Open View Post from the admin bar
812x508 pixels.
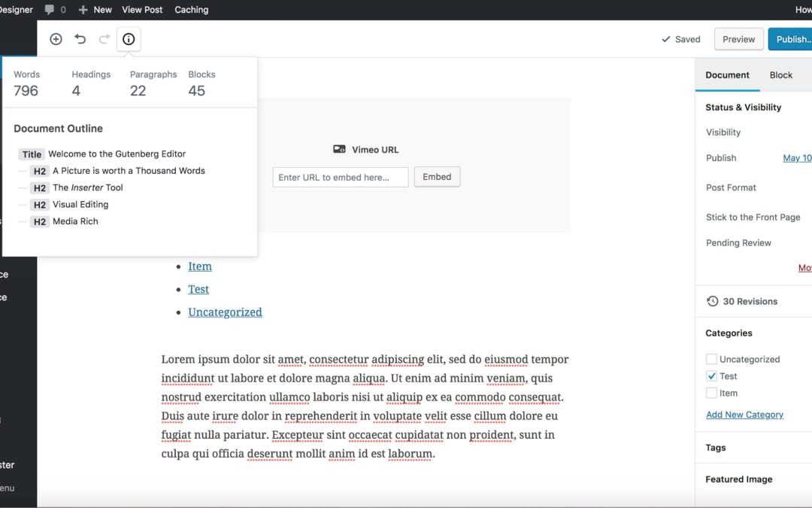(x=142, y=9)
